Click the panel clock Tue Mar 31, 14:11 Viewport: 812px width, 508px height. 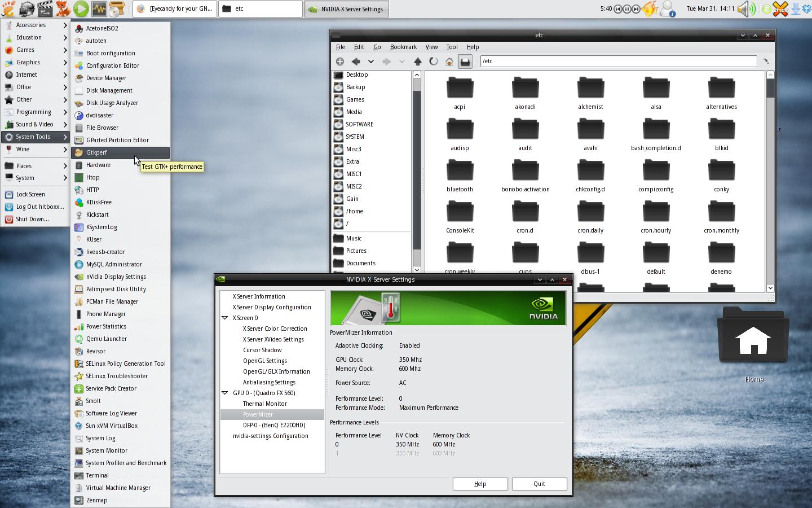pos(710,8)
